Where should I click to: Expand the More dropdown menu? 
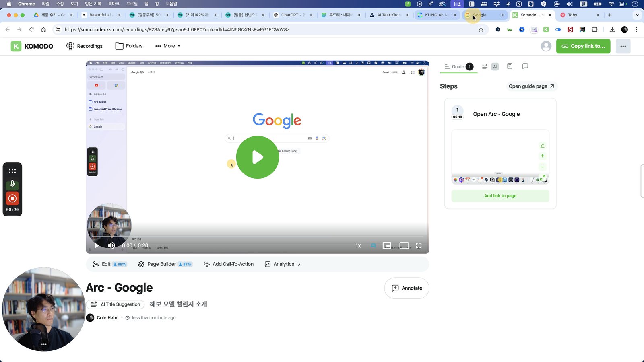168,46
